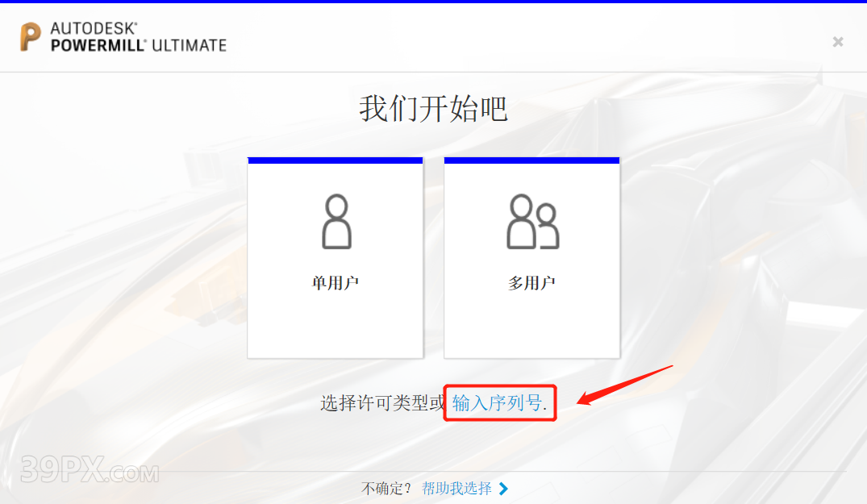
Task: Click the 选择许可类型或 text
Action: 382,403
